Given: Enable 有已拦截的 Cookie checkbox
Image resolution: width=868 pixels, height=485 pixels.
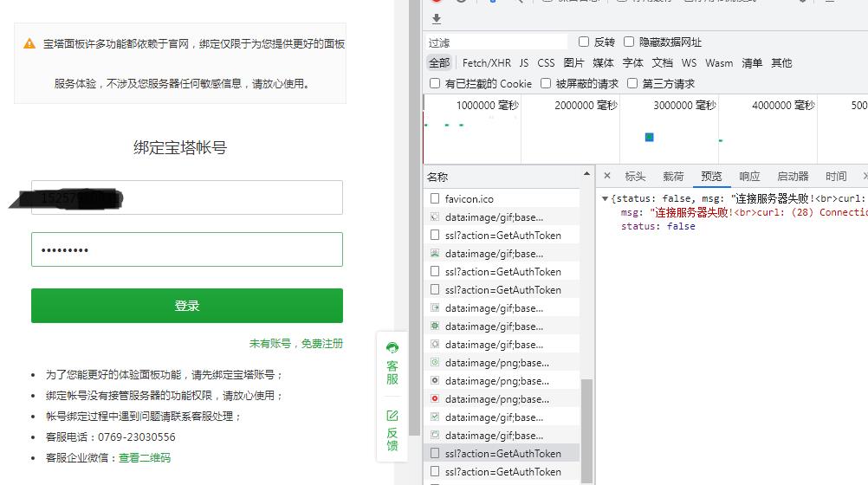Looking at the screenshot, I should [x=435, y=83].
